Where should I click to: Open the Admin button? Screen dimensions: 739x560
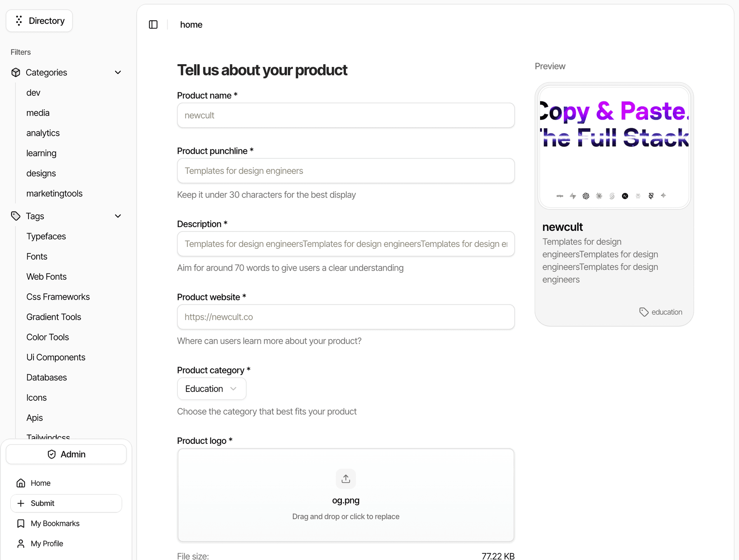66,454
